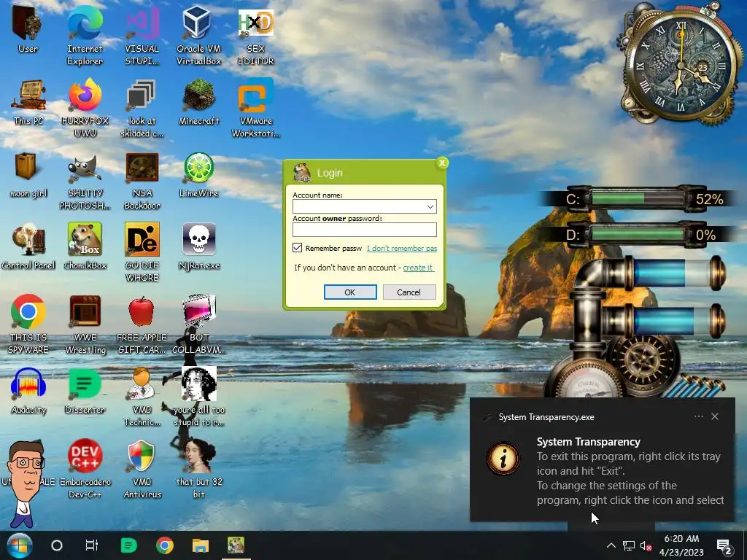Confirm login with the OK button

click(350, 292)
